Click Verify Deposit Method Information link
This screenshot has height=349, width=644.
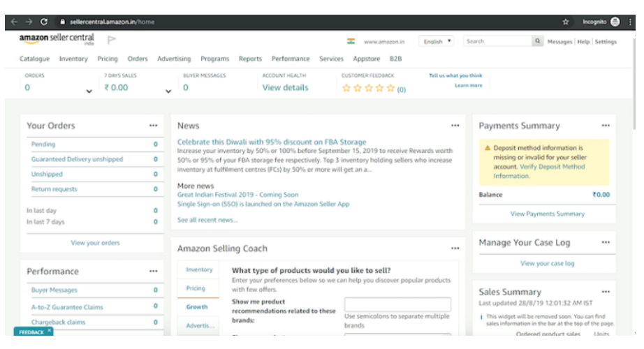coord(539,172)
